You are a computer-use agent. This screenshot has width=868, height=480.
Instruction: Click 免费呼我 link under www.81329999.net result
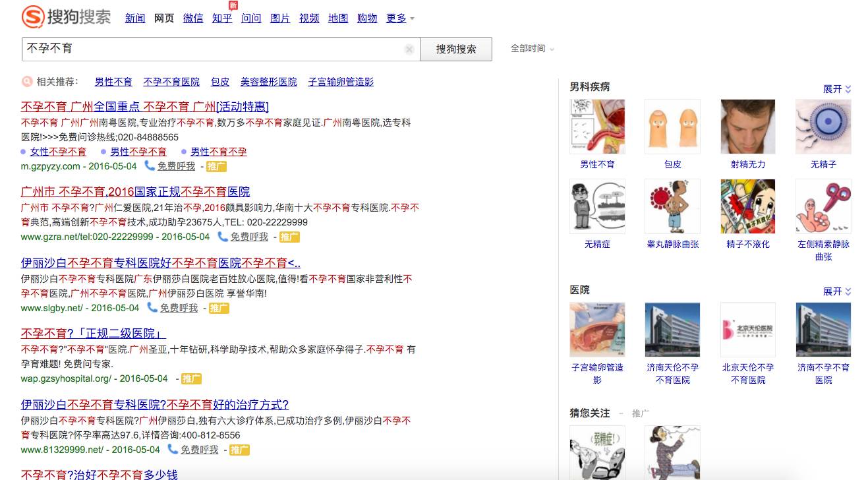199,450
